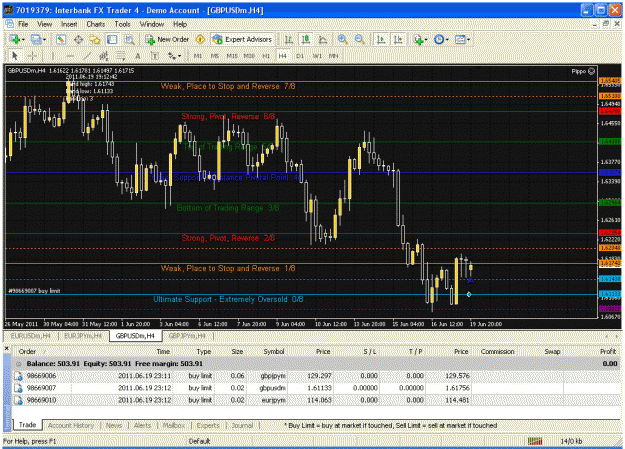This screenshot has height=449, width=625.
Task: Open the Charts menu
Action: click(x=96, y=24)
